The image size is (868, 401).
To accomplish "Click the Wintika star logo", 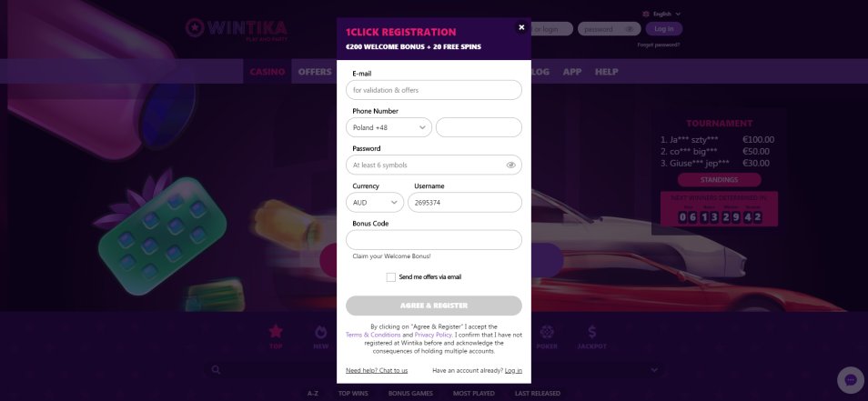I will pyautogui.click(x=195, y=27).
